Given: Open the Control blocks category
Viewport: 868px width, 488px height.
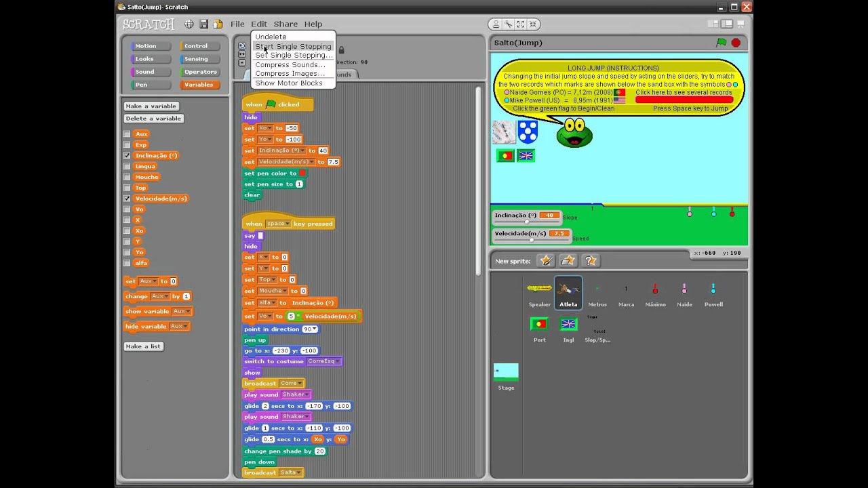Looking at the screenshot, I should pyautogui.click(x=201, y=46).
